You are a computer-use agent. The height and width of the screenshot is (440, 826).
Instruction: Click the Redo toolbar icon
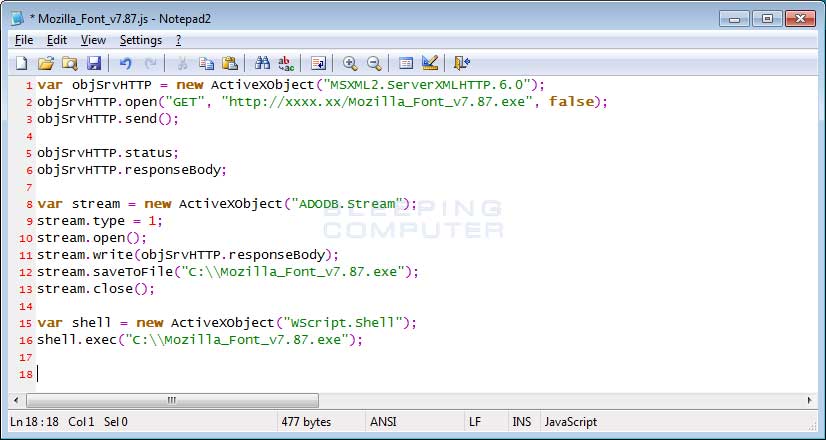150,63
